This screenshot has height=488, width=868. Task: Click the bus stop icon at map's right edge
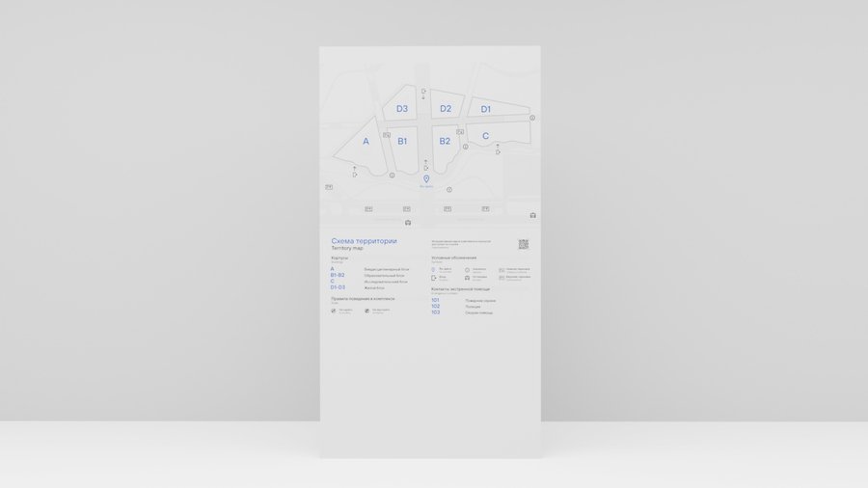click(533, 215)
